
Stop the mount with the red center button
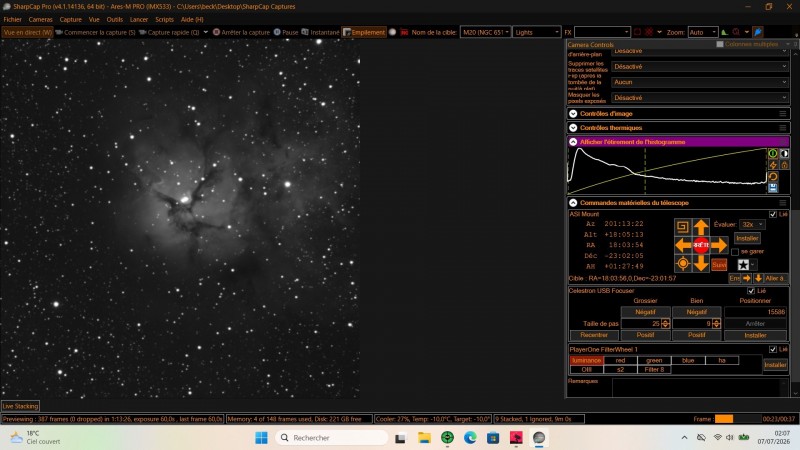pyautogui.click(x=701, y=245)
